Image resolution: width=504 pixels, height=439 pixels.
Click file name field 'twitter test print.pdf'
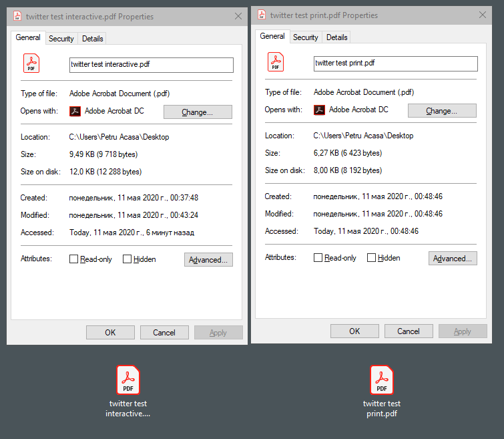pyautogui.click(x=396, y=63)
